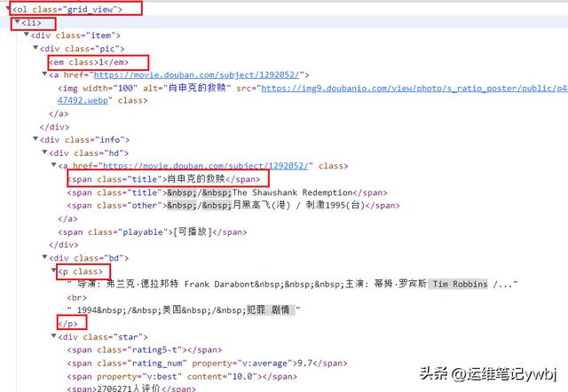Collapse the anchor node above the img tag
This screenshot has height=392, width=568.
coord(44,74)
